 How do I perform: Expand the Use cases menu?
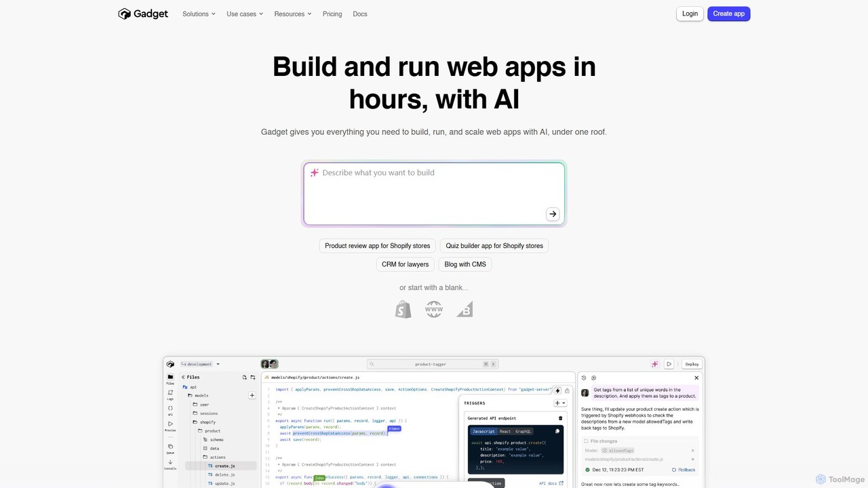(245, 14)
